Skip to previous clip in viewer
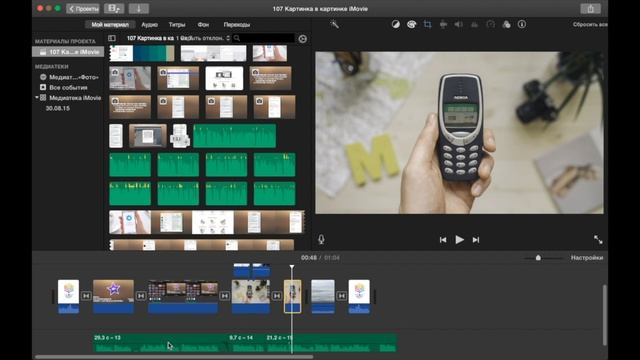The width and height of the screenshot is (640, 360). 443,240
